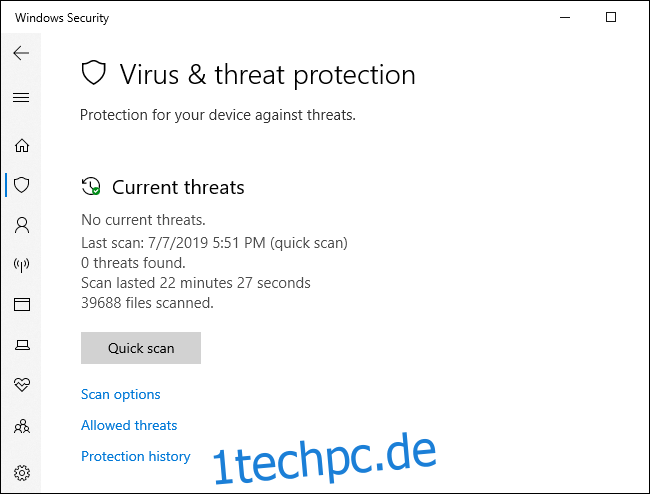
Task: Open Device security laptop icon
Action: tap(22, 345)
